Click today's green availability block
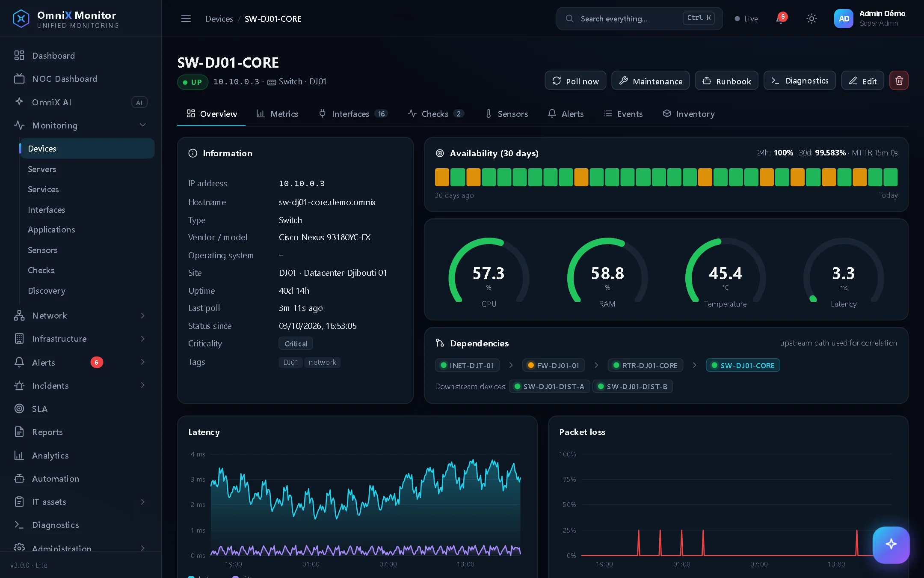The width and height of the screenshot is (924, 578). [x=891, y=177]
